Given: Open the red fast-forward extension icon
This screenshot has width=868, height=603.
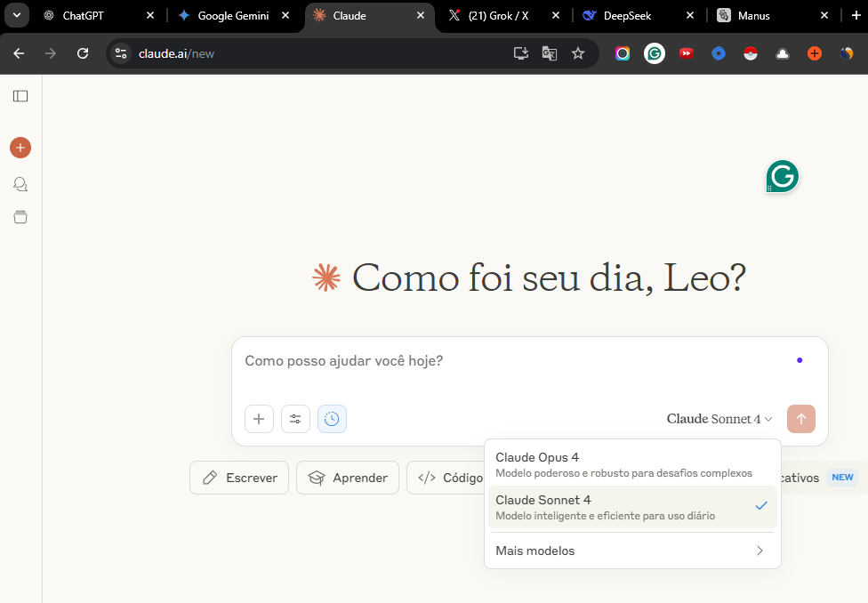Looking at the screenshot, I should [x=687, y=53].
